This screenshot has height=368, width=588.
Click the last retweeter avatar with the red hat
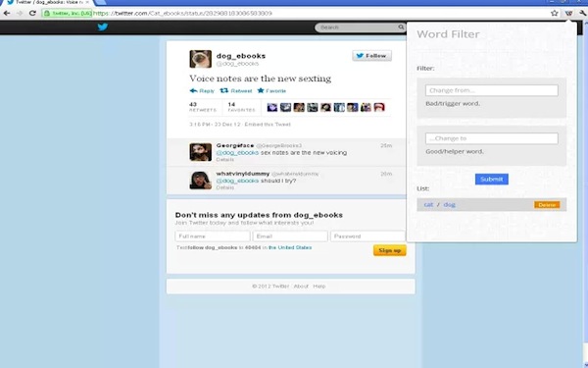point(379,107)
